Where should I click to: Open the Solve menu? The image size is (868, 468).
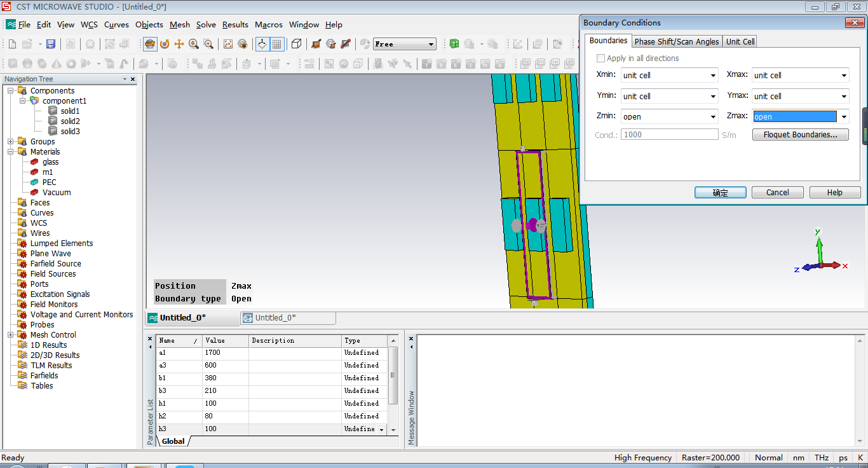[x=206, y=25]
